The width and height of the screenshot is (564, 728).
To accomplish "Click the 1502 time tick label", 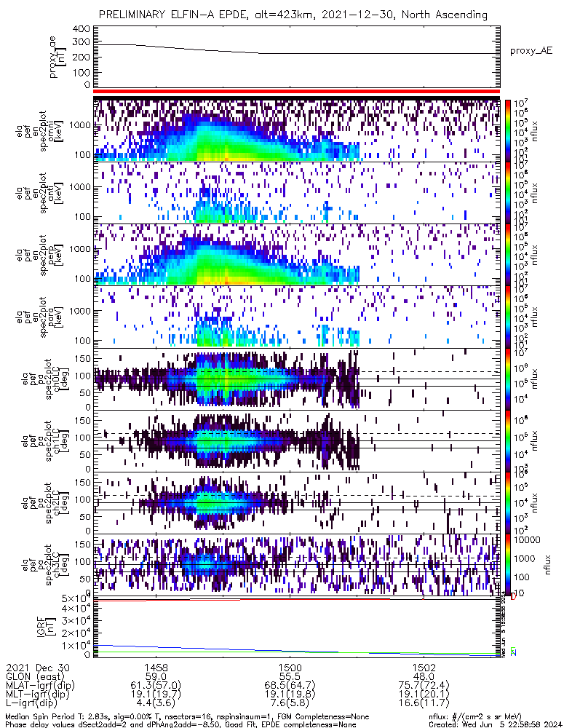I will (424, 668).
